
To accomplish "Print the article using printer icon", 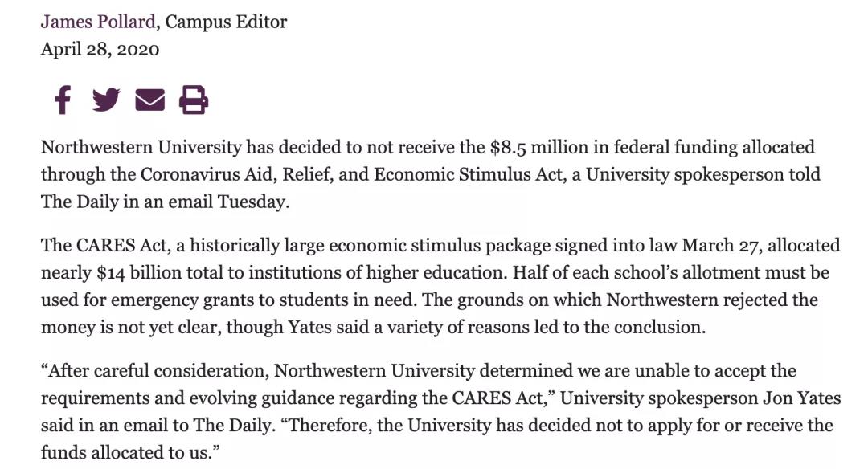I will [194, 100].
